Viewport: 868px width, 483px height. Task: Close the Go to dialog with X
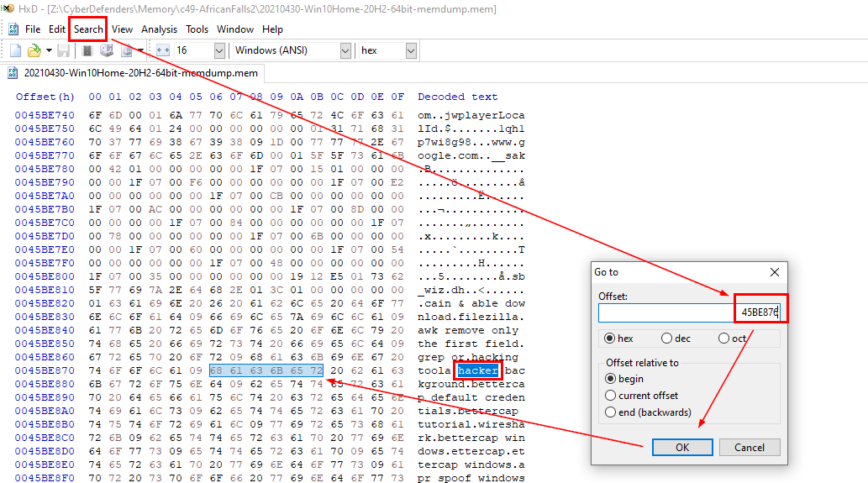pos(775,271)
